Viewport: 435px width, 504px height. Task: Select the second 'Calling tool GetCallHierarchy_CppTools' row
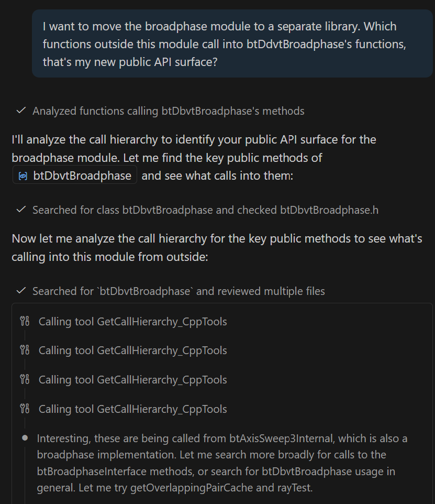133,350
